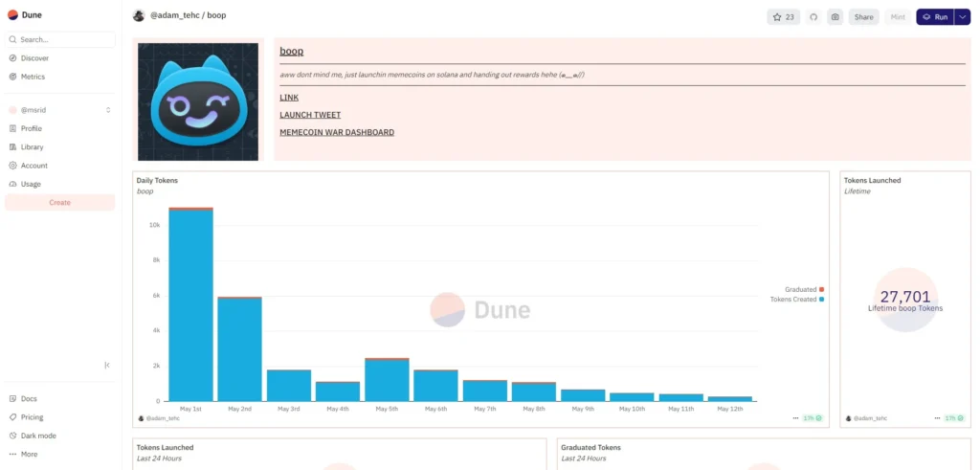Click the Daily Tokens chart title

(x=157, y=180)
